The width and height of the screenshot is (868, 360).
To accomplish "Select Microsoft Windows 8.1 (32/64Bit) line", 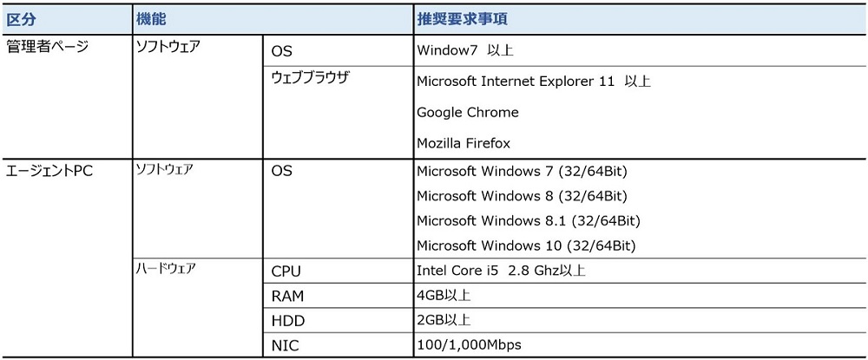I will (529, 221).
